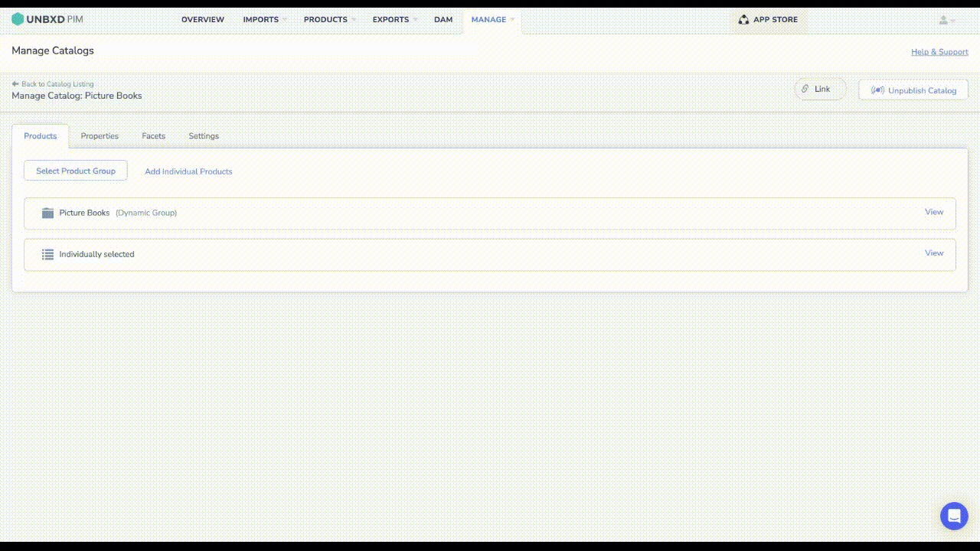Click the back arrow to Catalog Listing
This screenshot has height=551, width=980.
15,84
